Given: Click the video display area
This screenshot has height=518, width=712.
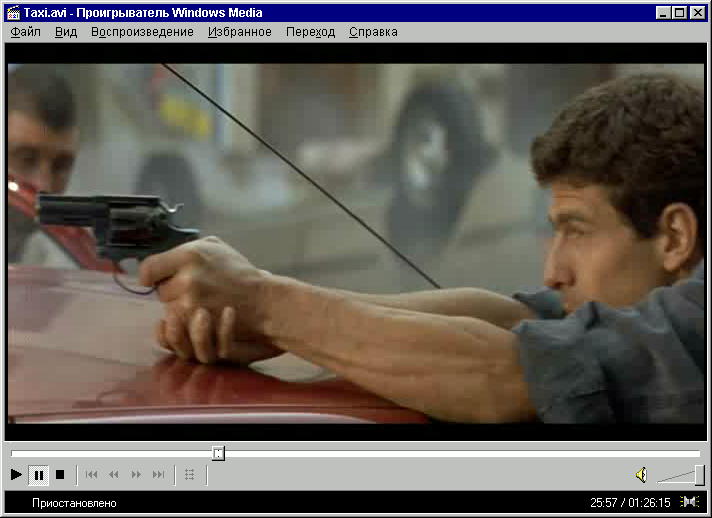Looking at the screenshot, I should pyautogui.click(x=356, y=243).
